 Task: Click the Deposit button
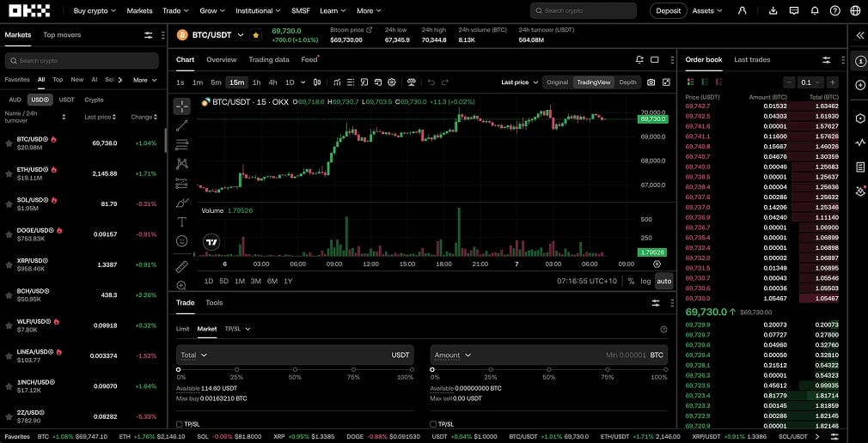pos(668,10)
